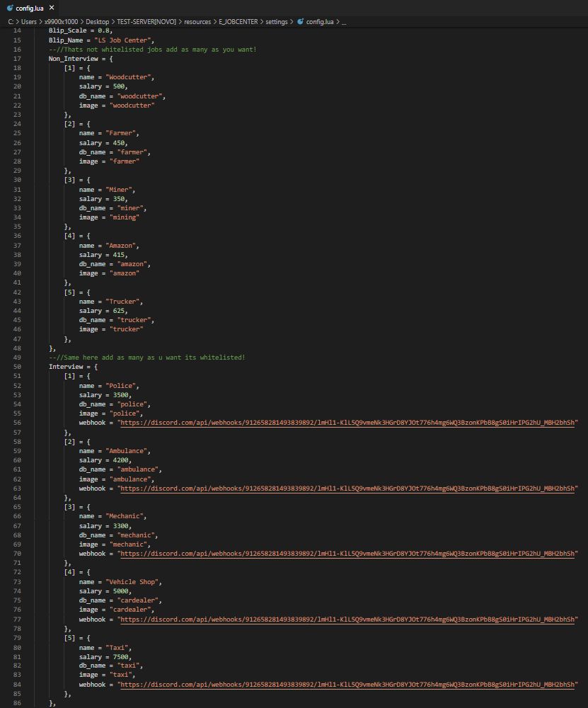588x708 pixels.
Task: Open the Desktop breadcrumb dropdown
Action: click(98, 22)
